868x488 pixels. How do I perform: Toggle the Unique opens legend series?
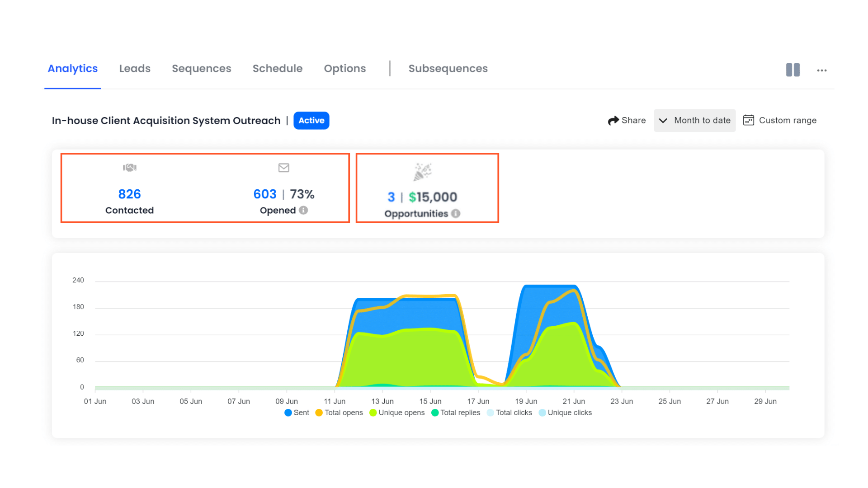pyautogui.click(x=397, y=413)
